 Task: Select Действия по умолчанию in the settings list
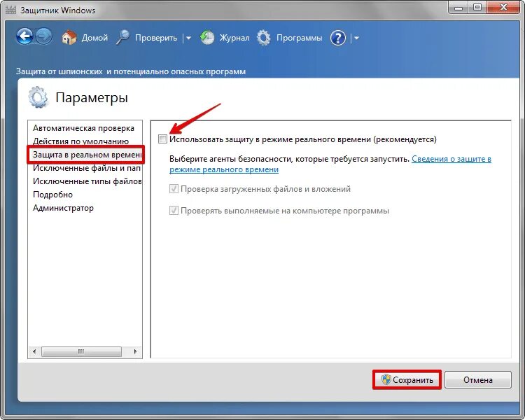point(80,141)
